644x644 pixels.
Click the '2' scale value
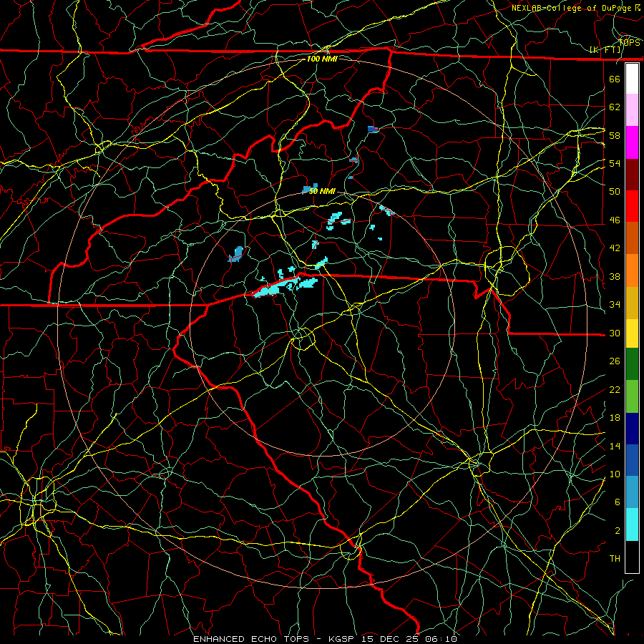pyautogui.click(x=618, y=531)
